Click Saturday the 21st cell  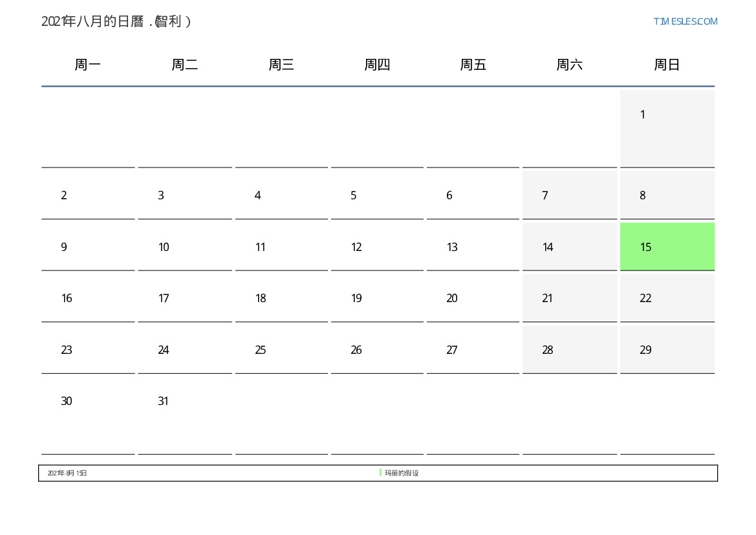click(569, 298)
